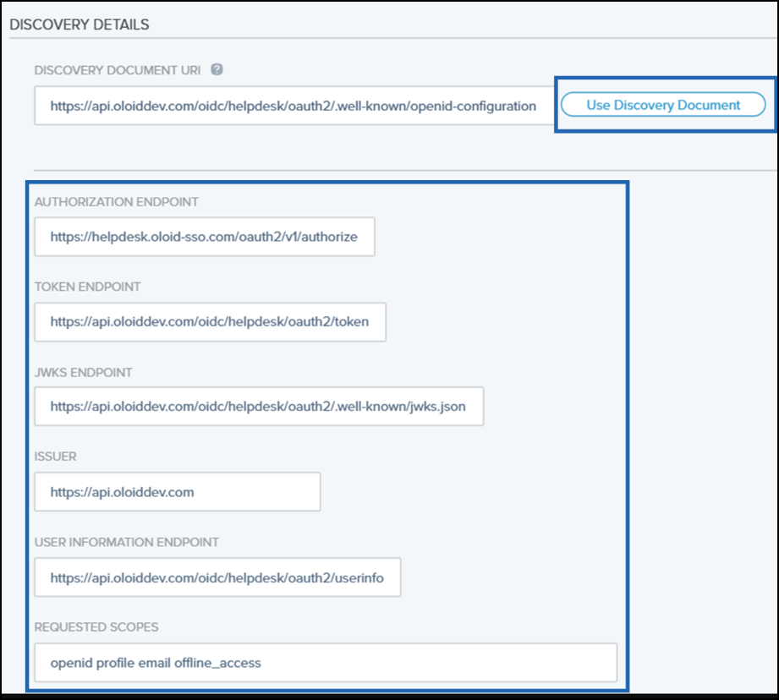Focus the Discovery Document URI input field
The height and width of the screenshot is (700, 779).
294,106
